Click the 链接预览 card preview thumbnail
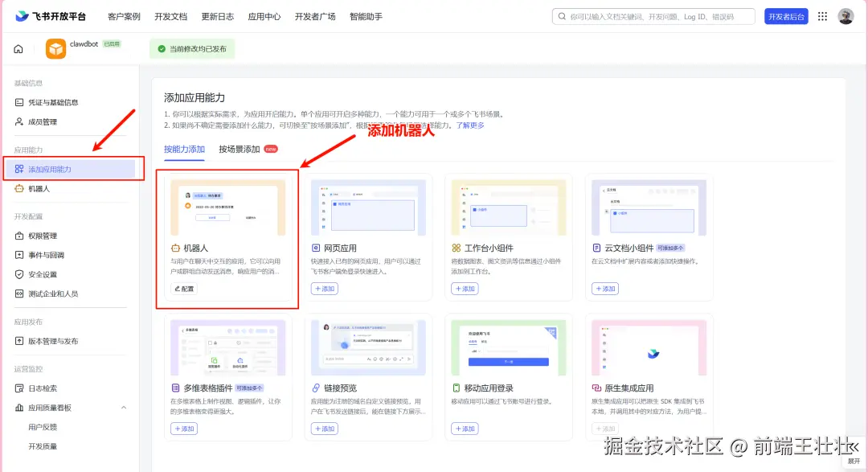 [x=368, y=348]
